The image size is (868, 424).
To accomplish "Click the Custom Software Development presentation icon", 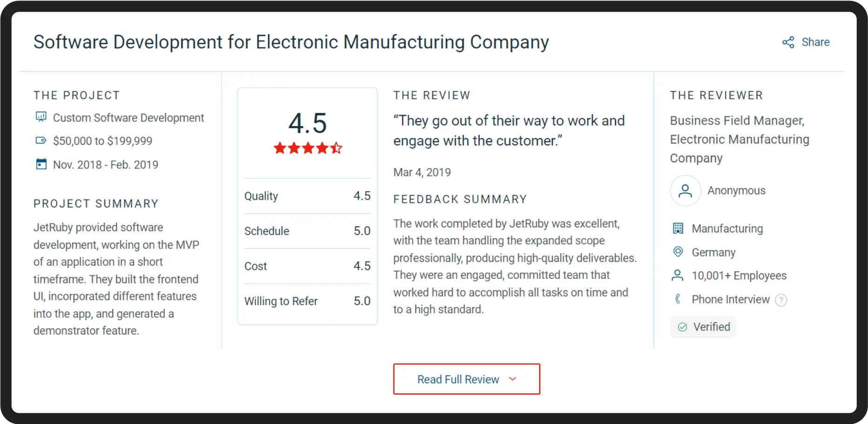I will 41,117.
